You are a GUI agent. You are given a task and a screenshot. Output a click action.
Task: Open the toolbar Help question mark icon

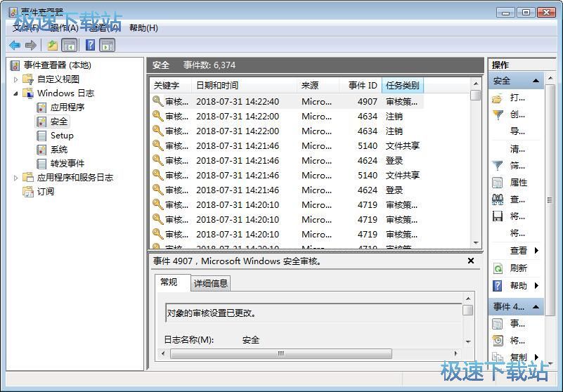[91, 45]
